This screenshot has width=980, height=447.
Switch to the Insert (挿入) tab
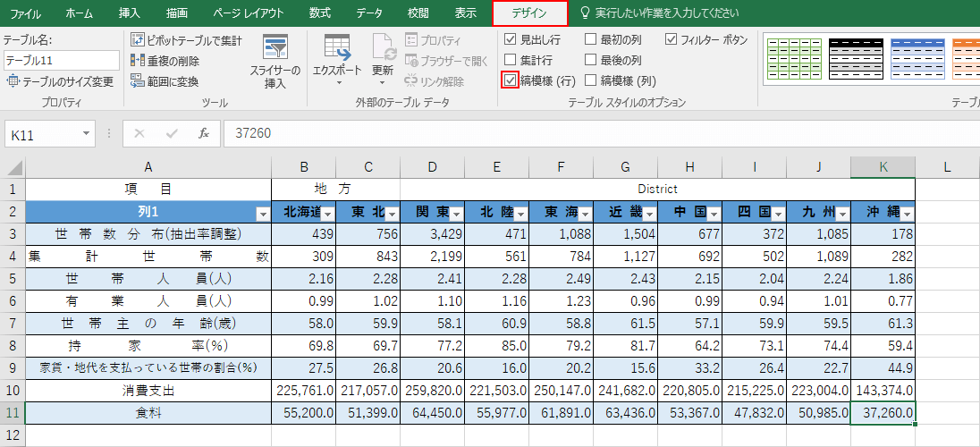click(130, 13)
